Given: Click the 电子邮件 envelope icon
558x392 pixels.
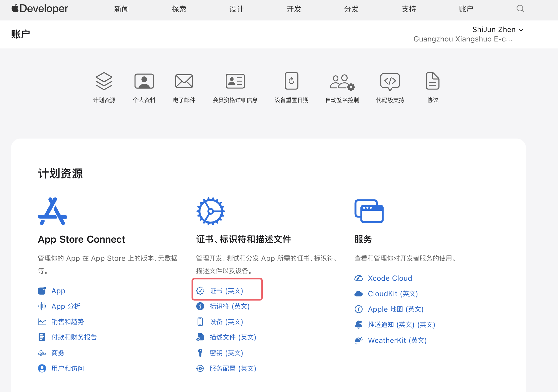Looking at the screenshot, I should coord(184,81).
